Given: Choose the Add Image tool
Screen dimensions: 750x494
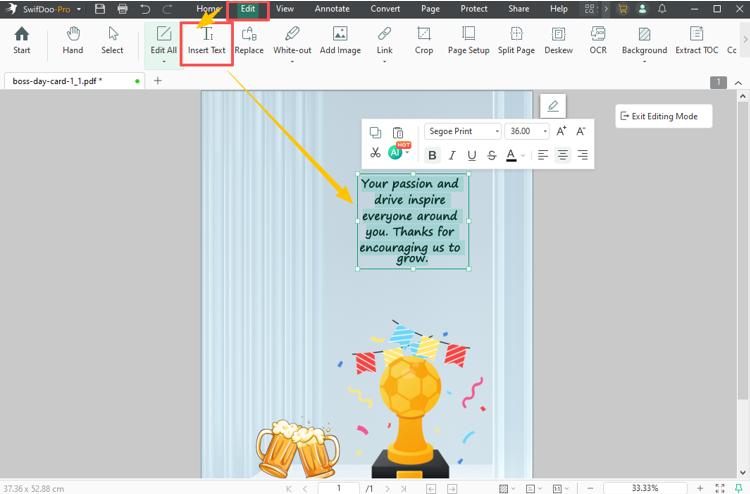Looking at the screenshot, I should pos(340,40).
